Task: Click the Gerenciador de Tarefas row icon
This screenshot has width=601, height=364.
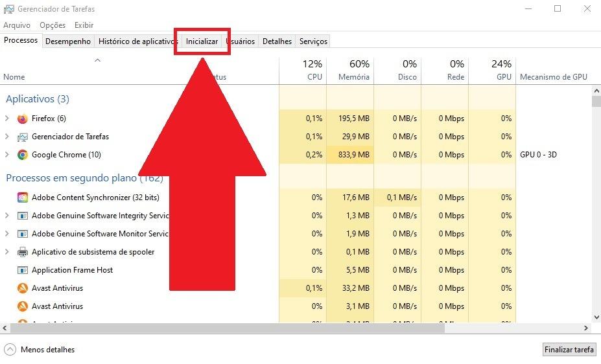Action: (x=23, y=137)
